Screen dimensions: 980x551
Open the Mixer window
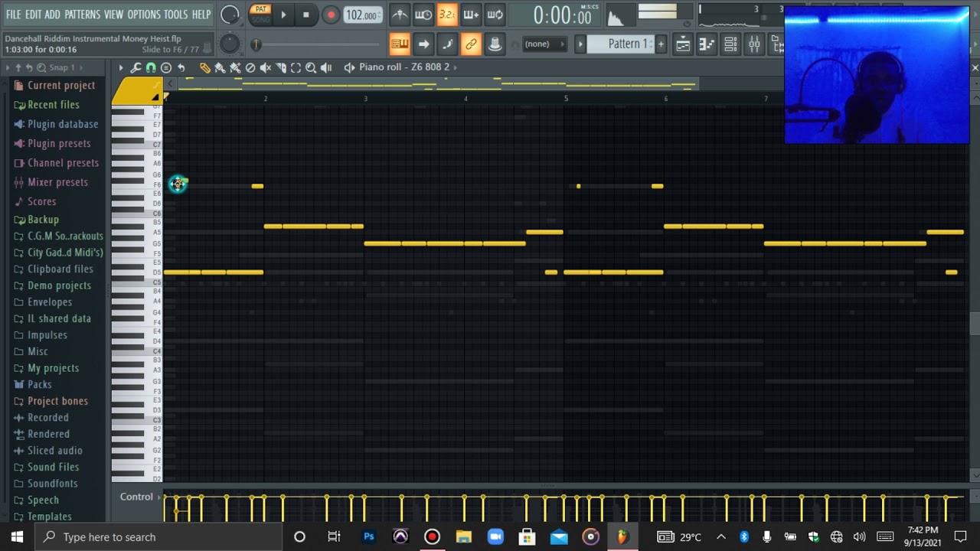tap(754, 44)
